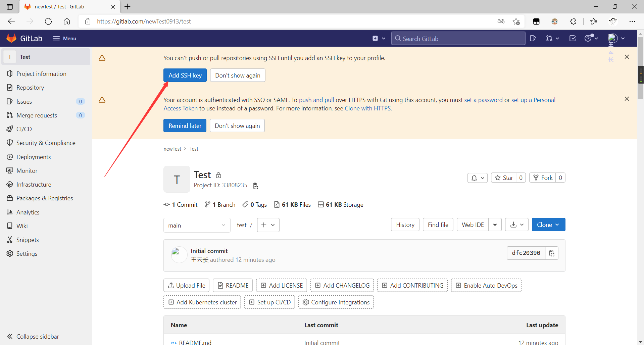Click the Search GitLab field
The height and width of the screenshot is (345, 644).
tap(458, 38)
